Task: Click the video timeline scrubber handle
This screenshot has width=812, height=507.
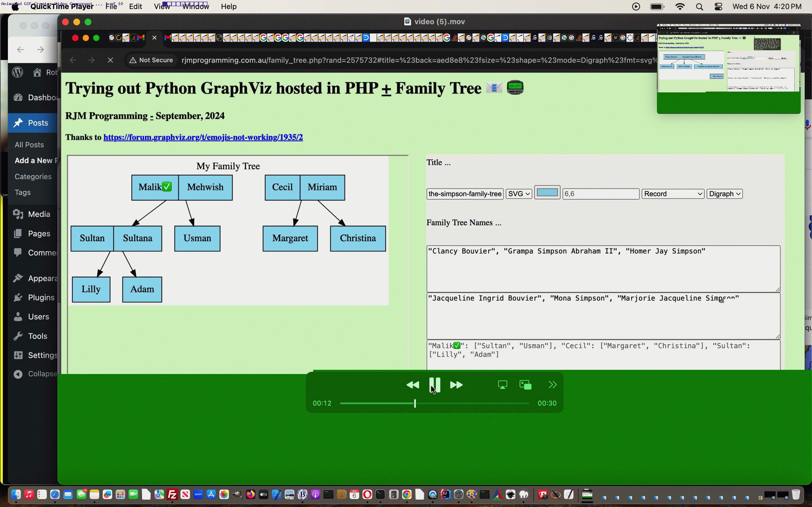Action: tap(415, 403)
